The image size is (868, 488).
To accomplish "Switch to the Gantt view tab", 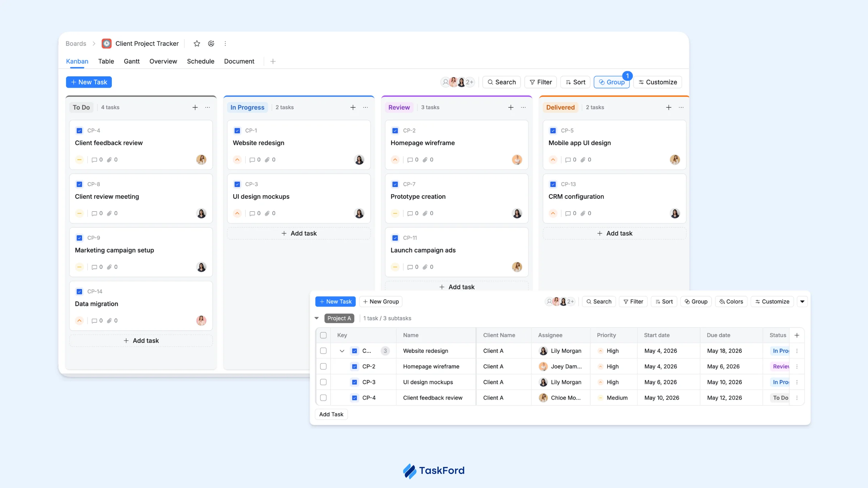I will point(132,61).
